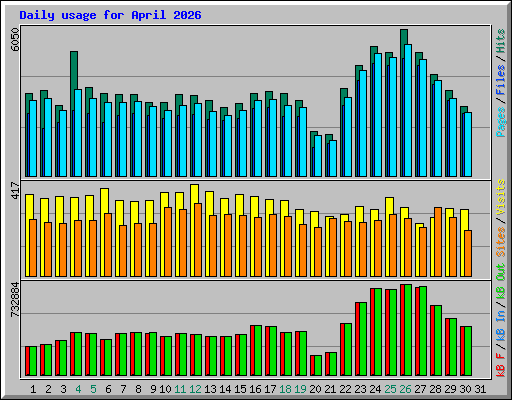Click the cyan files bar for day 30
Image resolution: width=512 pixels, height=400 pixels.
(x=468, y=144)
